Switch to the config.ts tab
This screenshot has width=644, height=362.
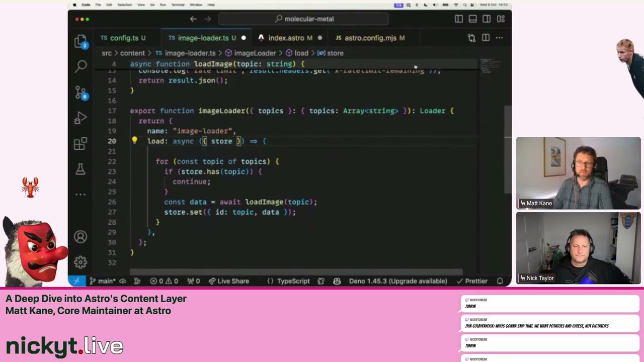123,38
